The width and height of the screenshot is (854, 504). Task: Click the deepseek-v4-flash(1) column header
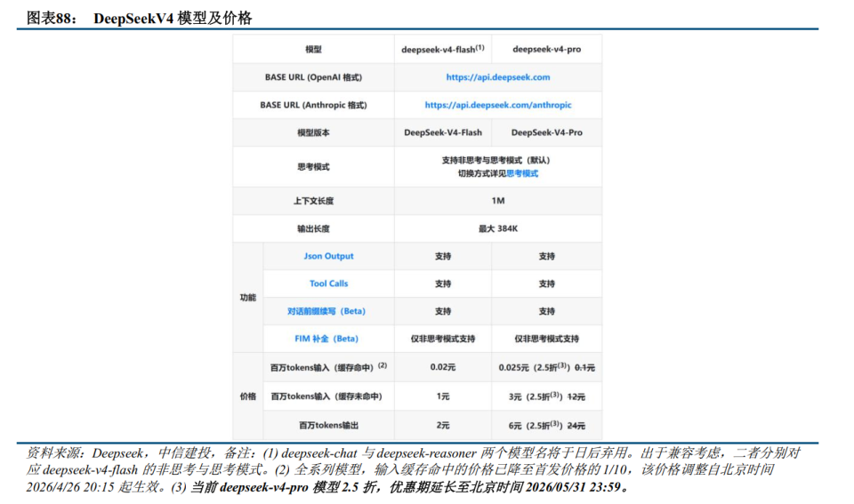coord(443,49)
